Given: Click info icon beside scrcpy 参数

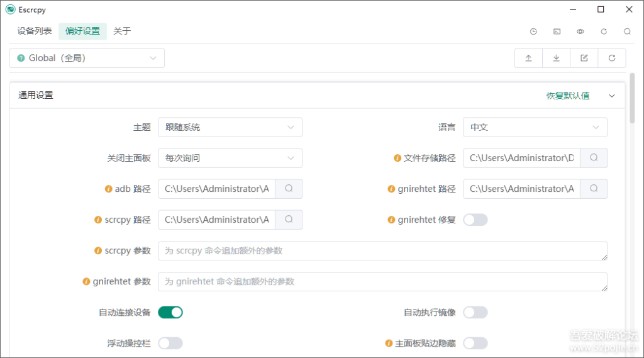Looking at the screenshot, I should 98,250.
